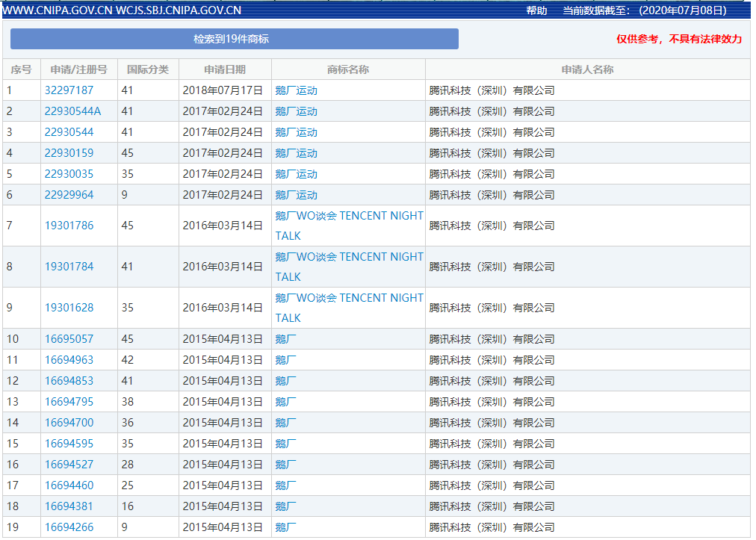Open registration number 16694853 link
Screen dimensions: 756x540
pos(69,381)
